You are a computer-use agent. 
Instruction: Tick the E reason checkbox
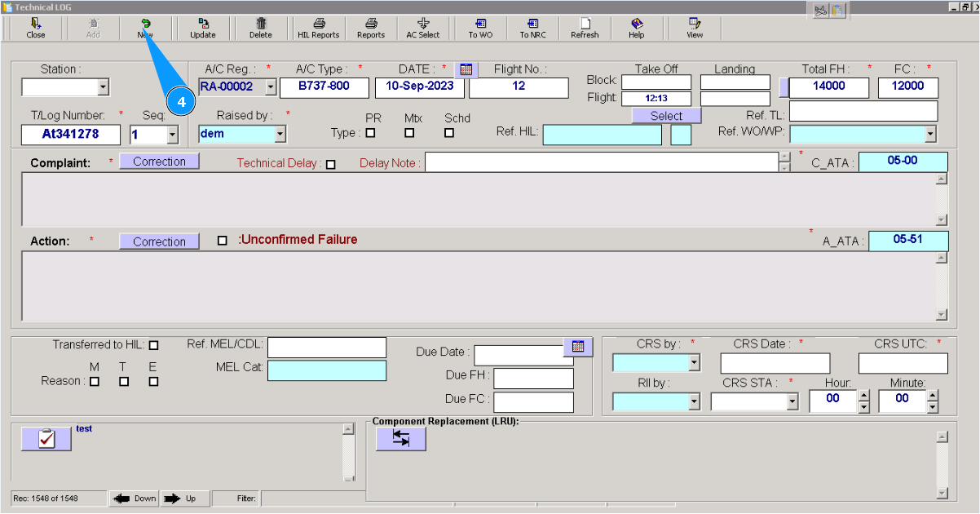[x=153, y=381]
